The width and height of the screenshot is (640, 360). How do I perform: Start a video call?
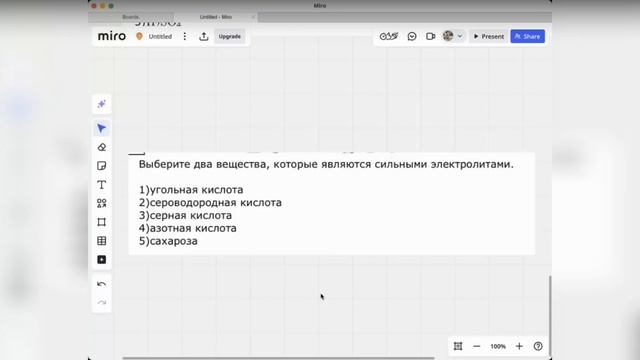[x=430, y=36]
